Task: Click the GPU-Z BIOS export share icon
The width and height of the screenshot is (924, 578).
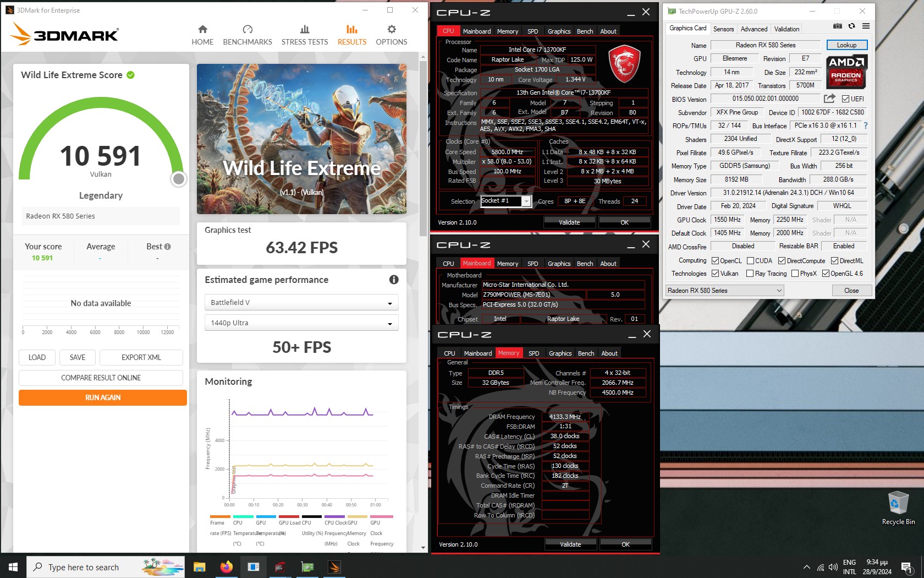Action: 829,99
